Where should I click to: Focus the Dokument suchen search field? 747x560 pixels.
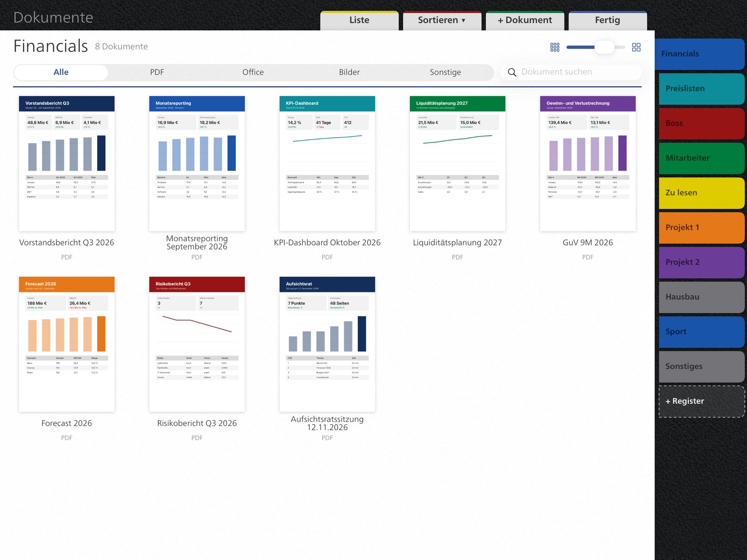(x=571, y=72)
